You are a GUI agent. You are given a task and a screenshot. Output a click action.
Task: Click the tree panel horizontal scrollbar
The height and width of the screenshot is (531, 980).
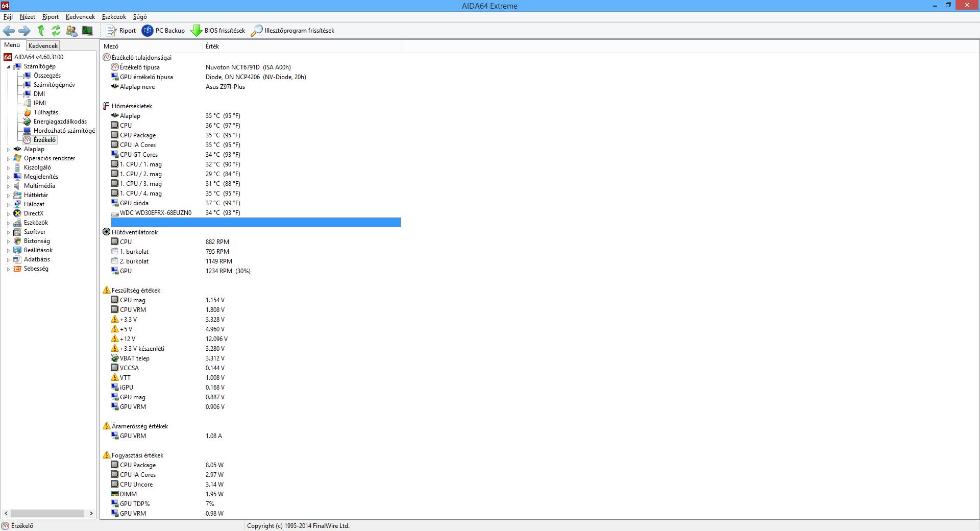47,513
